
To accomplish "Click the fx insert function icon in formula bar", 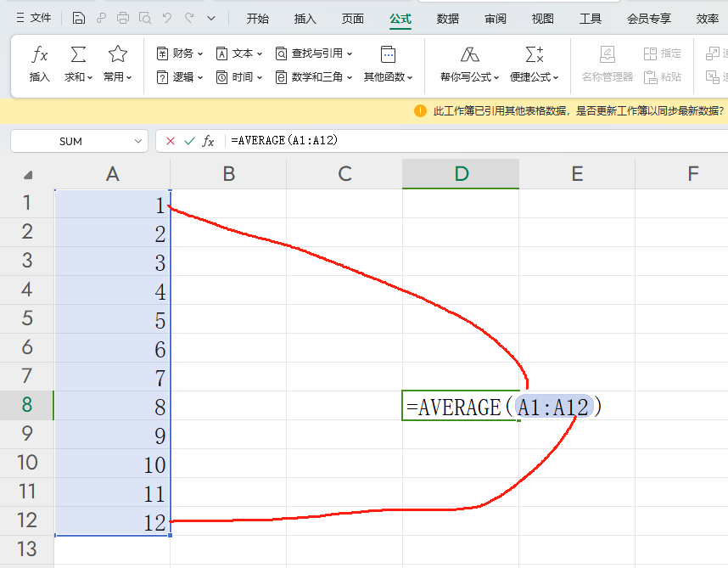I will pyautogui.click(x=208, y=141).
